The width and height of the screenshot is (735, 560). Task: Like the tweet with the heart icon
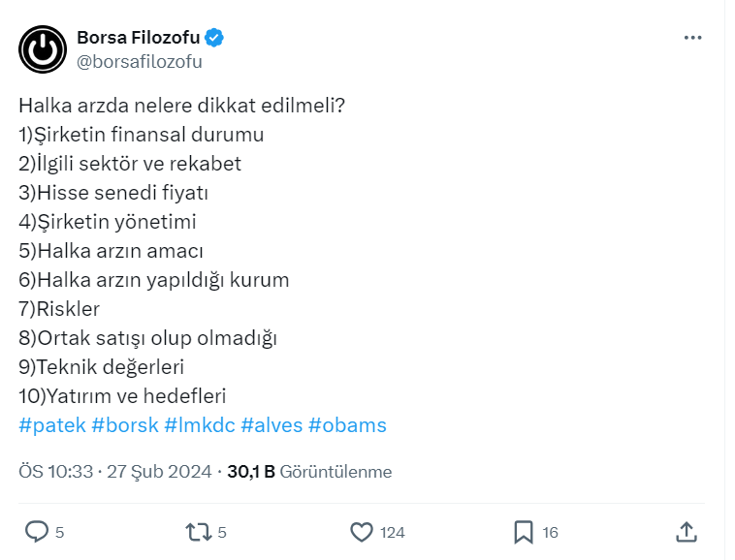click(362, 531)
